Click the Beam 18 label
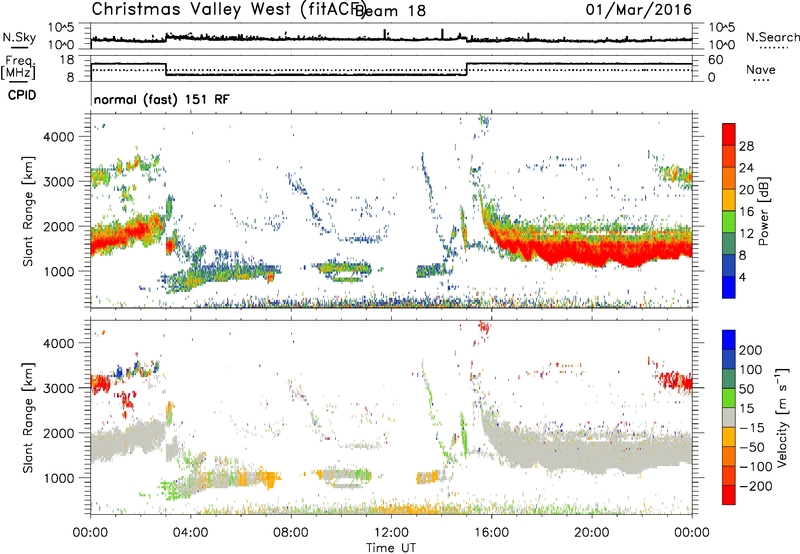Viewport: 800px width, 554px height. tap(390, 11)
